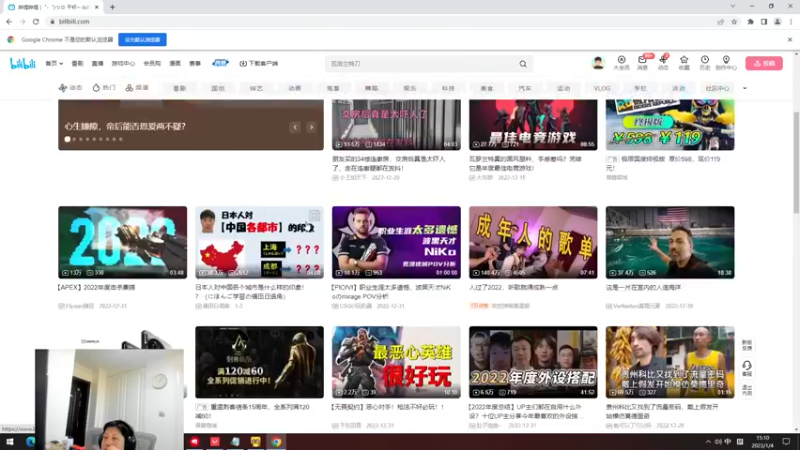800x450 pixels.
Task: Open 大会员 membership icon
Action: 621,63
